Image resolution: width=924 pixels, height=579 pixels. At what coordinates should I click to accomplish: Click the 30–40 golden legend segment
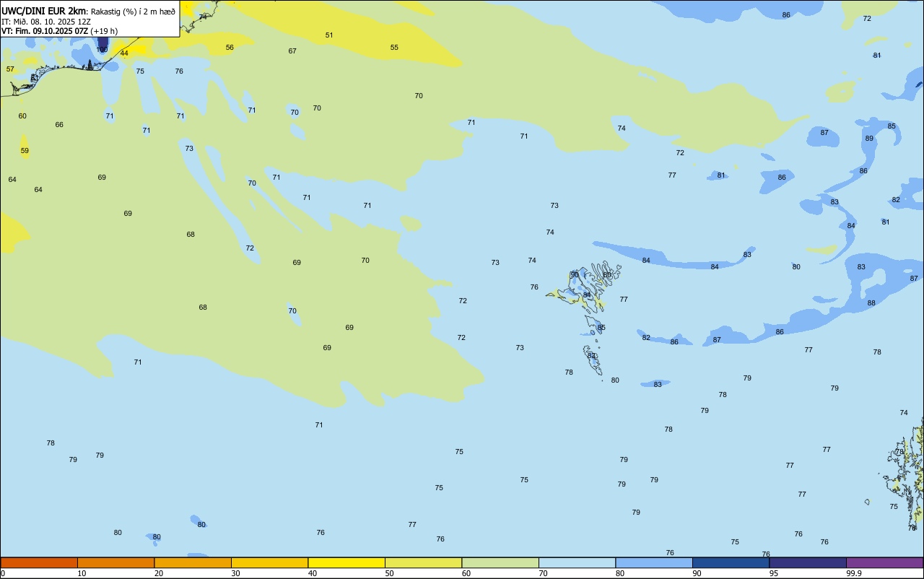(x=269, y=562)
